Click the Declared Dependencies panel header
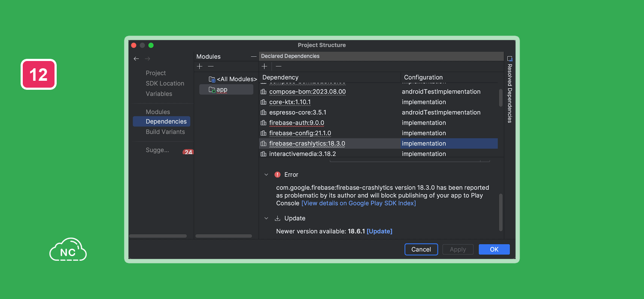 [x=381, y=56]
